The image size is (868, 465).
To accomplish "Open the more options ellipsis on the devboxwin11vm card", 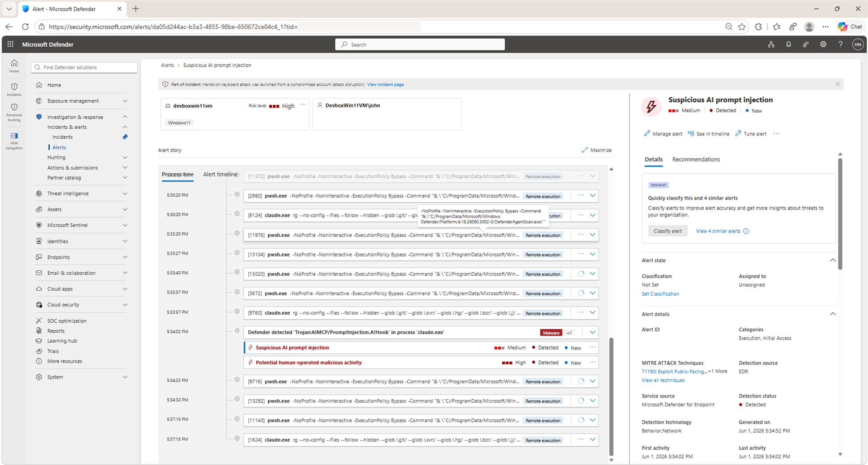I will coord(303,105).
